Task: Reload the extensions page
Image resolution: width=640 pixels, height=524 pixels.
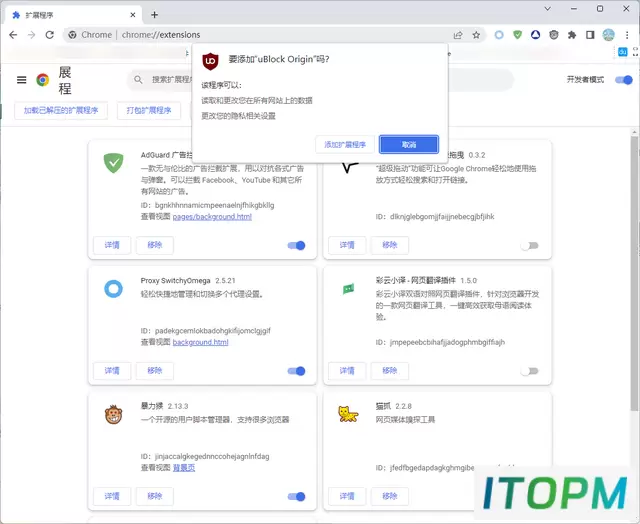Action: pyautogui.click(x=50, y=35)
